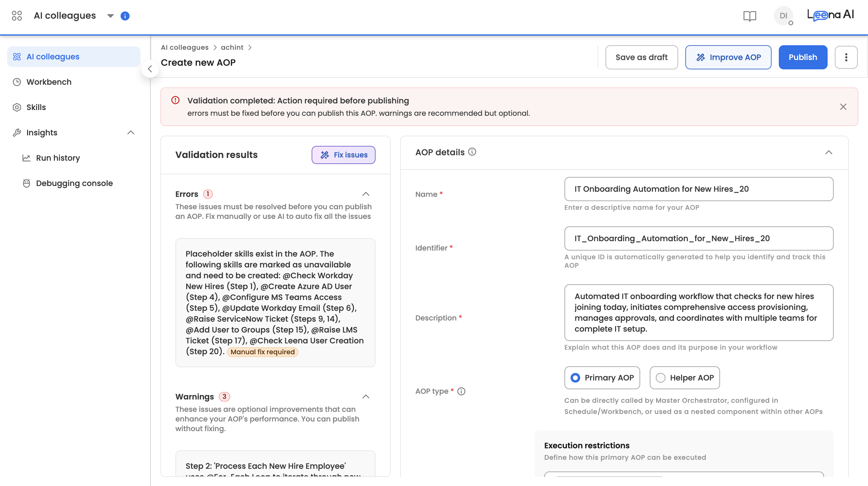Screen dimensions: 868x486
Task: Open Workbench in the sidebar
Action: [x=49, y=82]
